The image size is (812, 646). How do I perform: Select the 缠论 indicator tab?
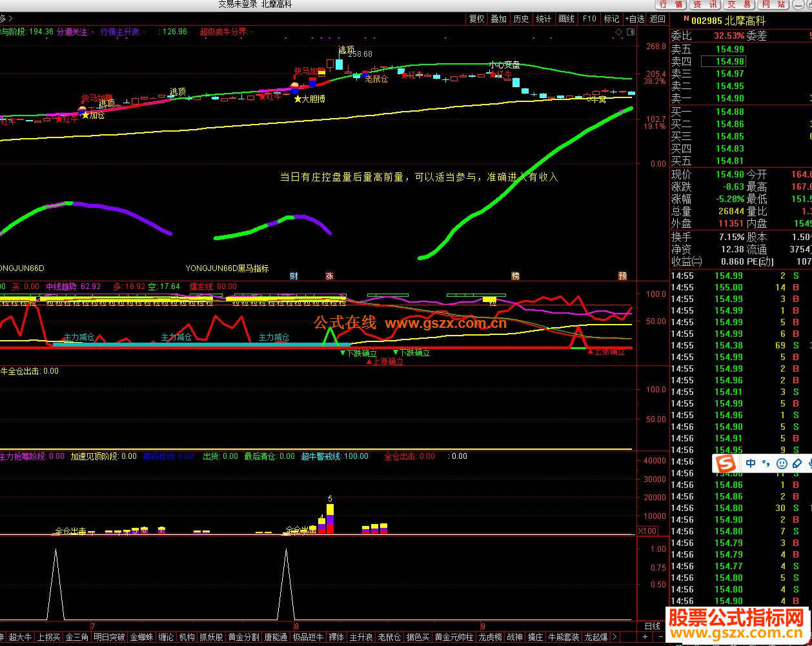(x=167, y=637)
